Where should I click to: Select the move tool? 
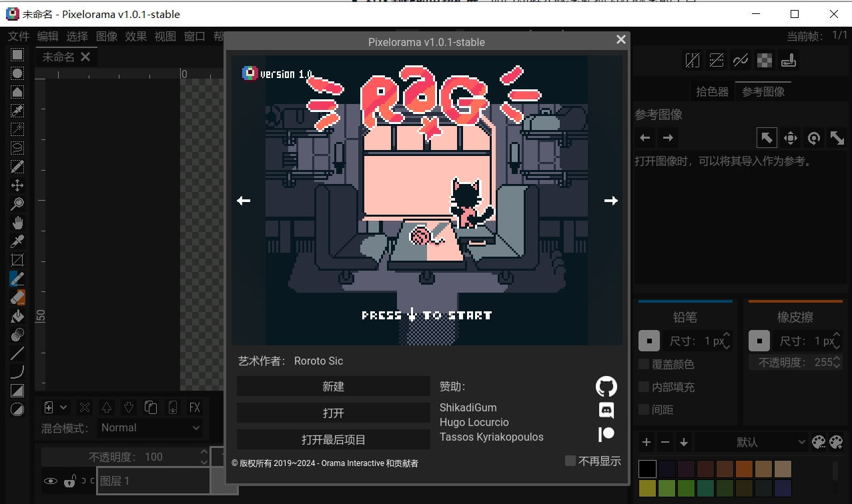17,185
